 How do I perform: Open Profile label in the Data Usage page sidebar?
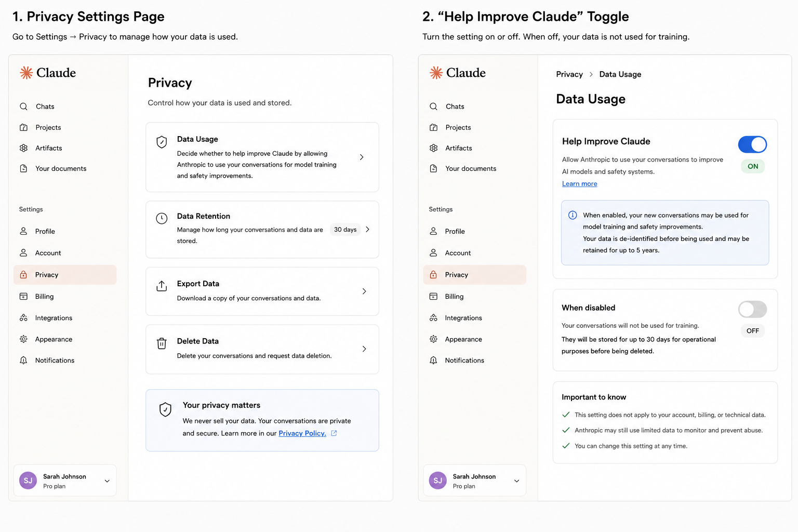(x=455, y=231)
